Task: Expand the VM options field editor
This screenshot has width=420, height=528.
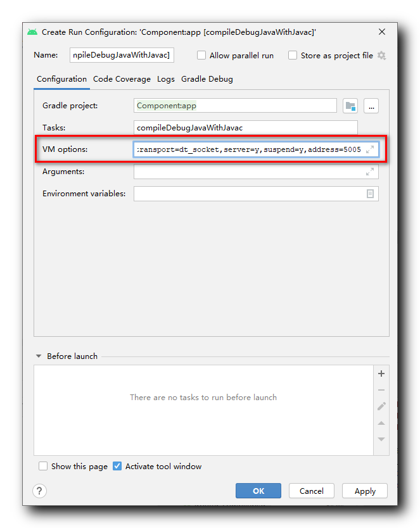Action: click(370, 149)
